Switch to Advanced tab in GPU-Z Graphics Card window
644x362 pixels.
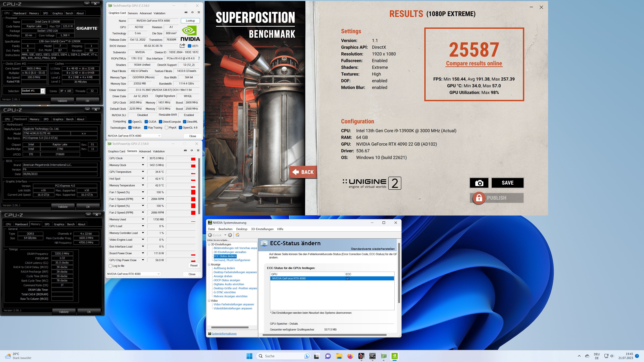pos(146,13)
